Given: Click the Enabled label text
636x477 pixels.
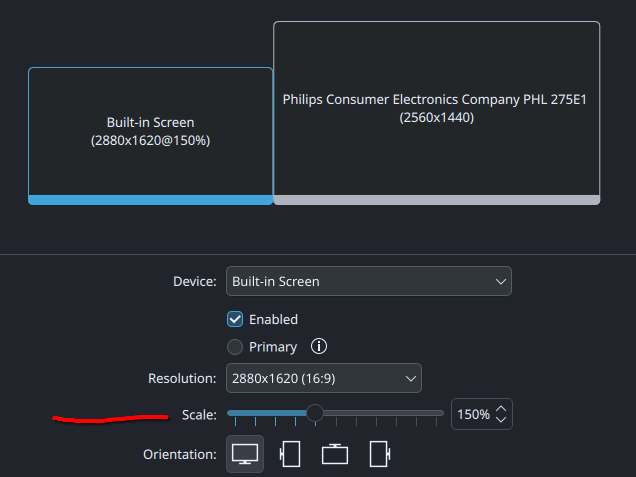Looking at the screenshot, I should coord(273,320).
